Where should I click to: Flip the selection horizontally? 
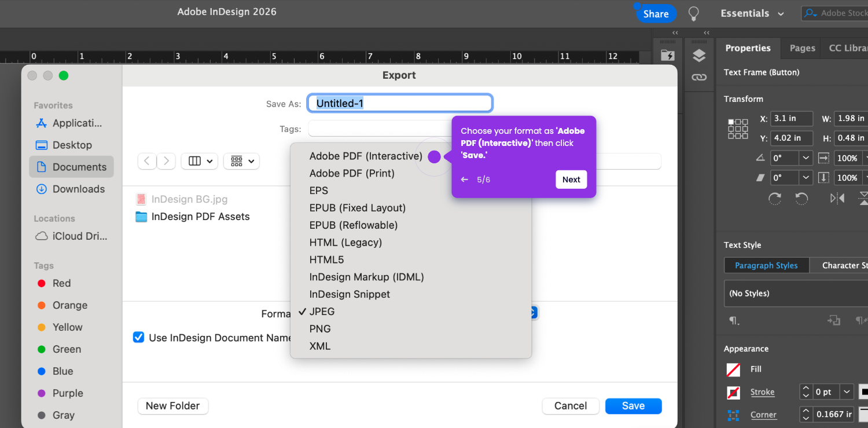click(x=837, y=199)
